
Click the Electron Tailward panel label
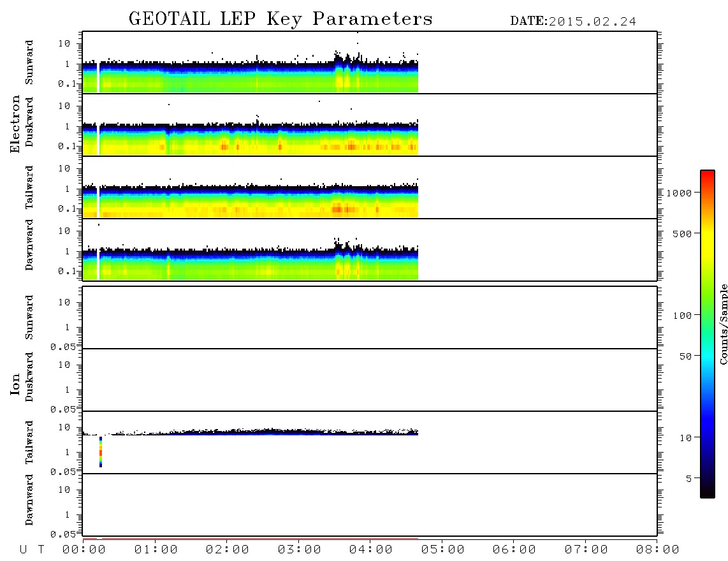29,187
